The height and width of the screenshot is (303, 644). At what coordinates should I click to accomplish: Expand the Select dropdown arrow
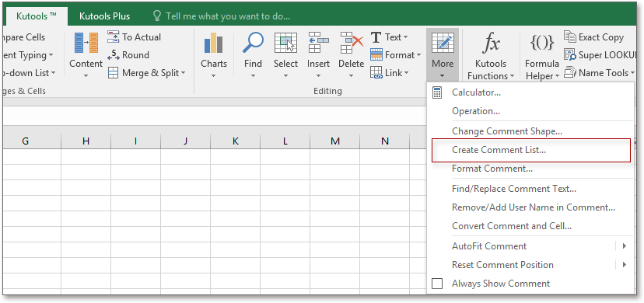pos(285,76)
